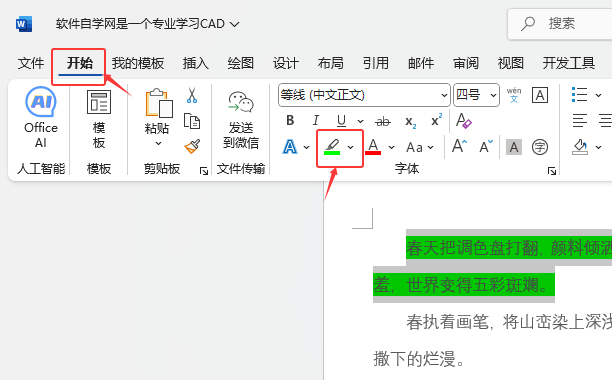612x380 pixels.
Task: Open the Office AI assistant
Action: click(41, 117)
